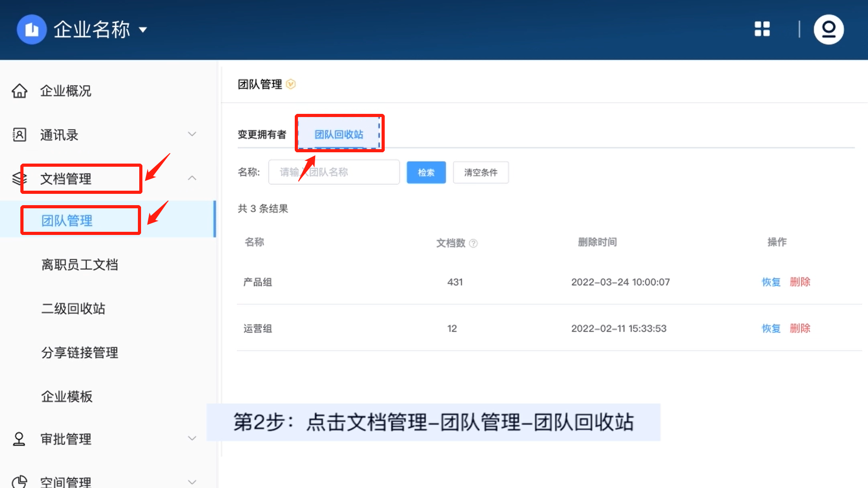Open 二级回收站 in the sidebar
The height and width of the screenshot is (488, 868).
pos(73,309)
